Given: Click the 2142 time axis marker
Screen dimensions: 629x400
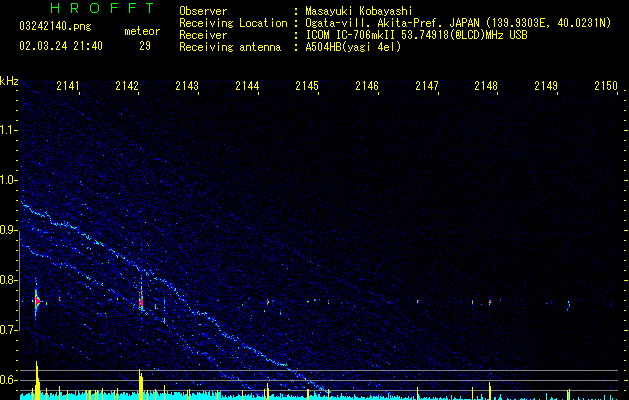Looking at the screenshot, I should tap(127, 86).
